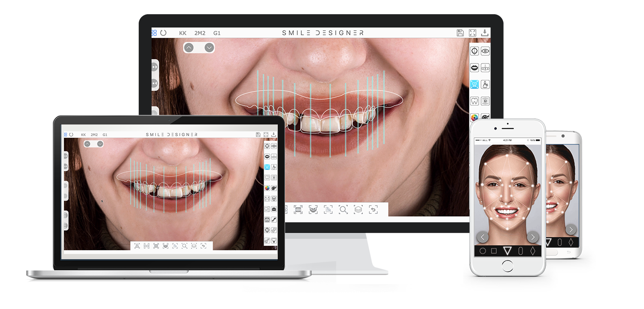Select the KK tab on the laptop
Screen dimensions: 644x309
[83, 135]
